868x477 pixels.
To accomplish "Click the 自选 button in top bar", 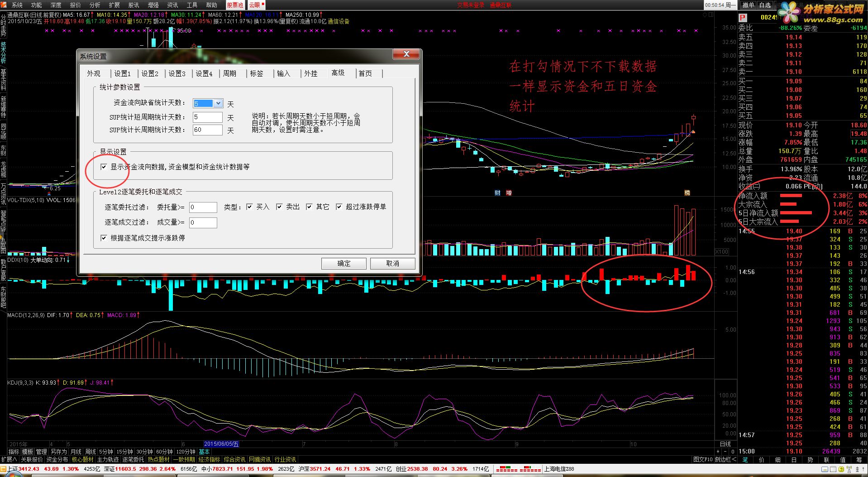I will point(765,5).
